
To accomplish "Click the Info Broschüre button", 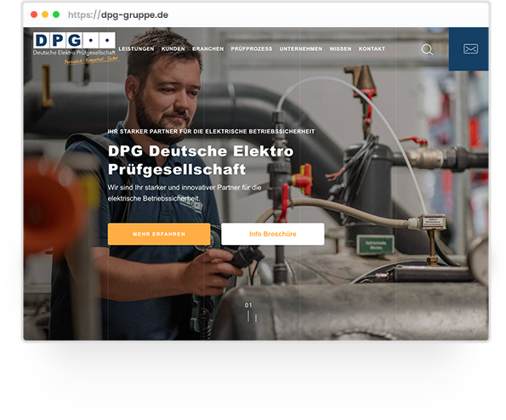I will [x=273, y=234].
